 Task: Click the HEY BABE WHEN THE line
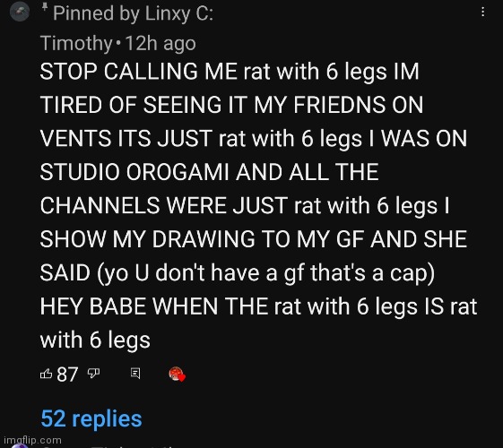[x=258, y=306]
